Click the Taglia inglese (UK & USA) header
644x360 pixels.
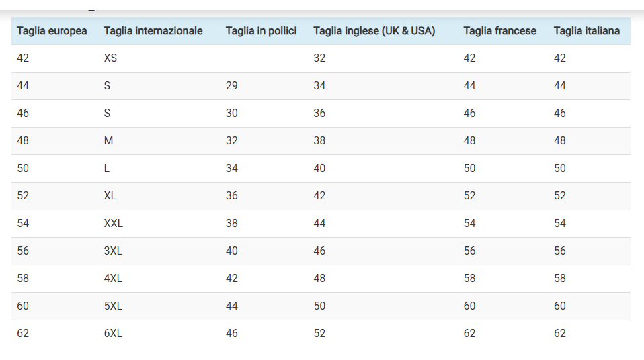tap(374, 31)
